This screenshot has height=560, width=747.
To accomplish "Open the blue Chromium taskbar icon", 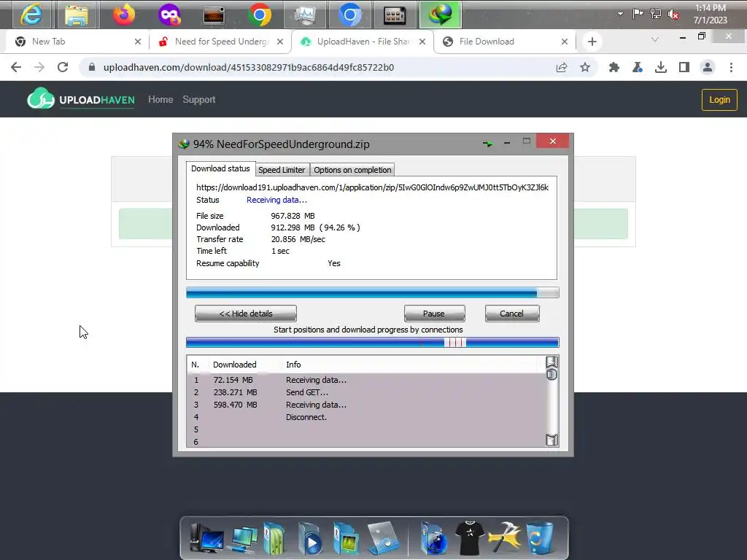I will (x=349, y=15).
